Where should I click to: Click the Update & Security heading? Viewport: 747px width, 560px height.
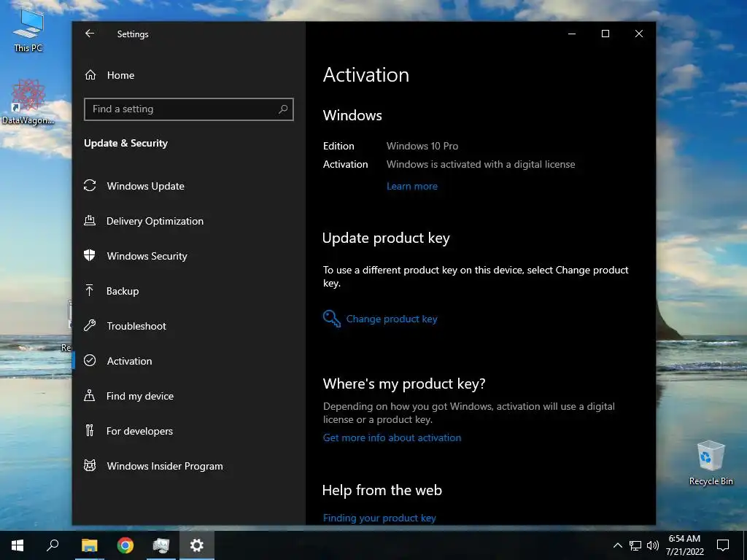(x=125, y=144)
